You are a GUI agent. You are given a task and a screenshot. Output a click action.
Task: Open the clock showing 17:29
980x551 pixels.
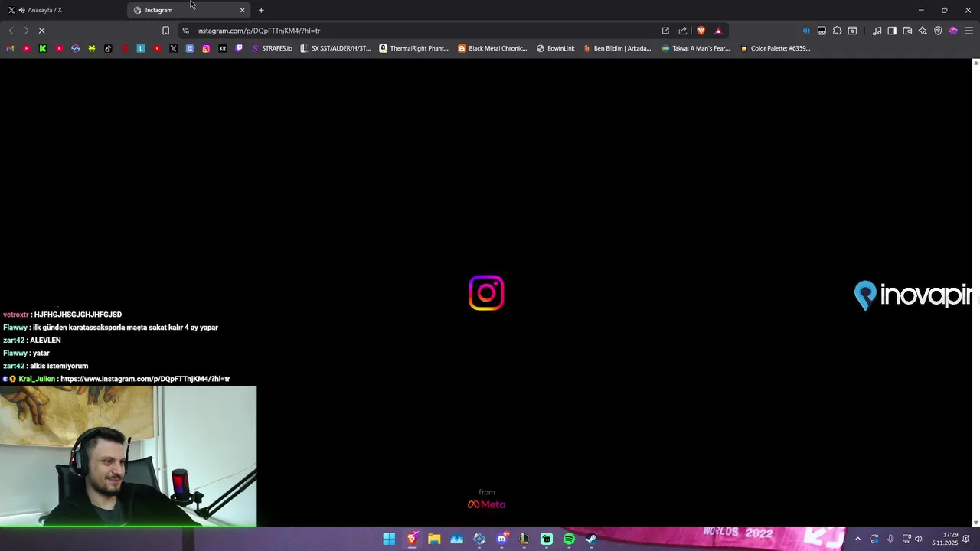(x=945, y=539)
